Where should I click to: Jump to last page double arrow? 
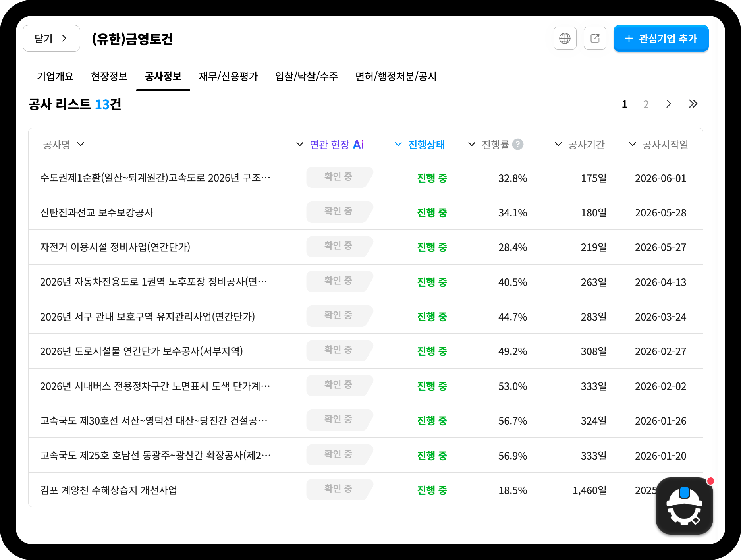693,104
